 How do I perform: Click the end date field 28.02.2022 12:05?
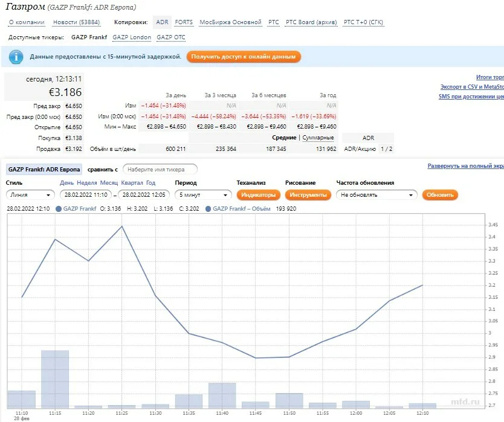click(x=144, y=194)
